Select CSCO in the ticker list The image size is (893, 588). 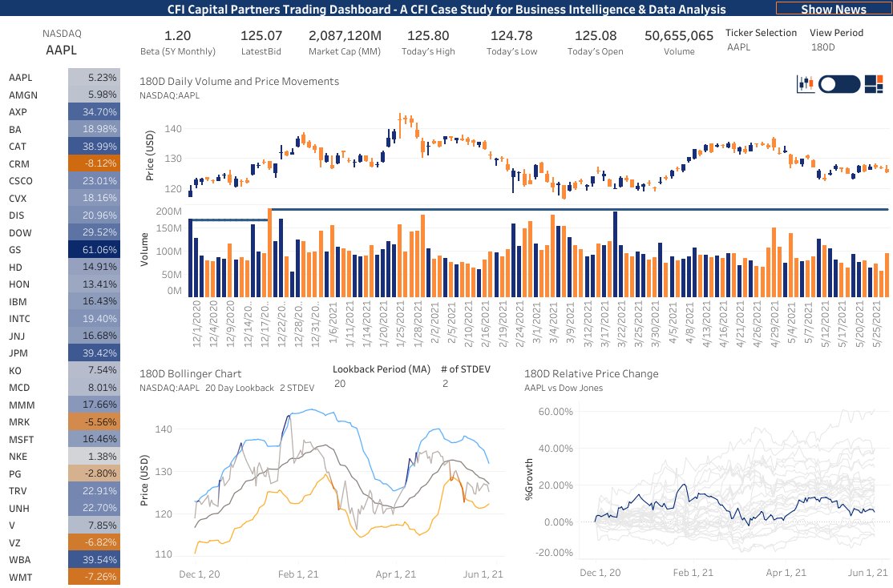21,181
